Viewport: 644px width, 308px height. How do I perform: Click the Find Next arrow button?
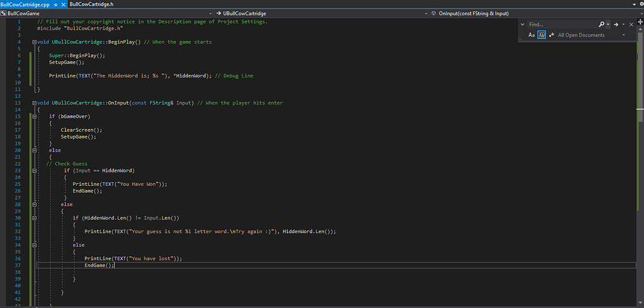616,25
